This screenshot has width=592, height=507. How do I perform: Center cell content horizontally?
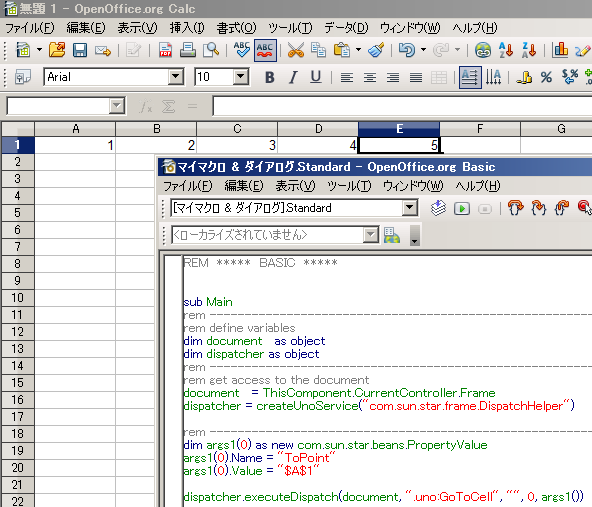pyautogui.click(x=370, y=77)
